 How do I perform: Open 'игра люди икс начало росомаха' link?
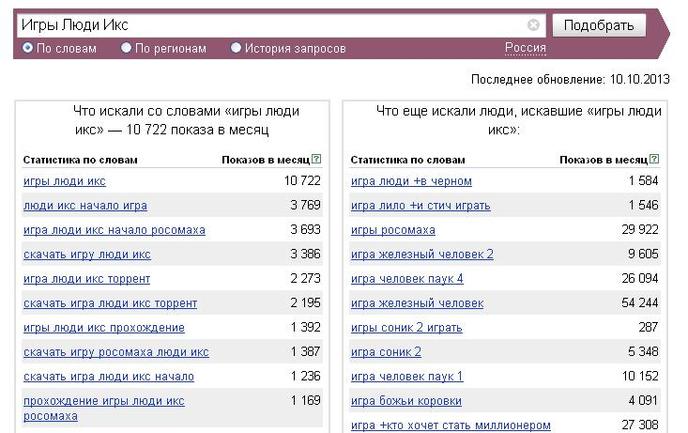[114, 230]
